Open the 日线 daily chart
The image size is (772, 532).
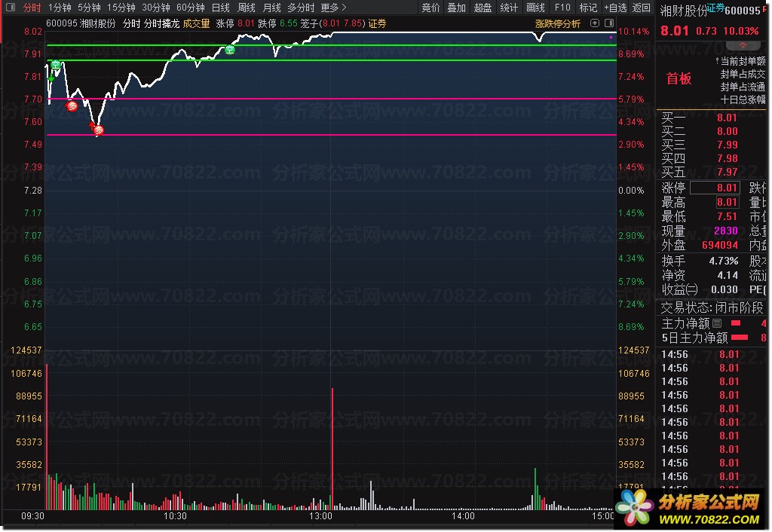221,8
